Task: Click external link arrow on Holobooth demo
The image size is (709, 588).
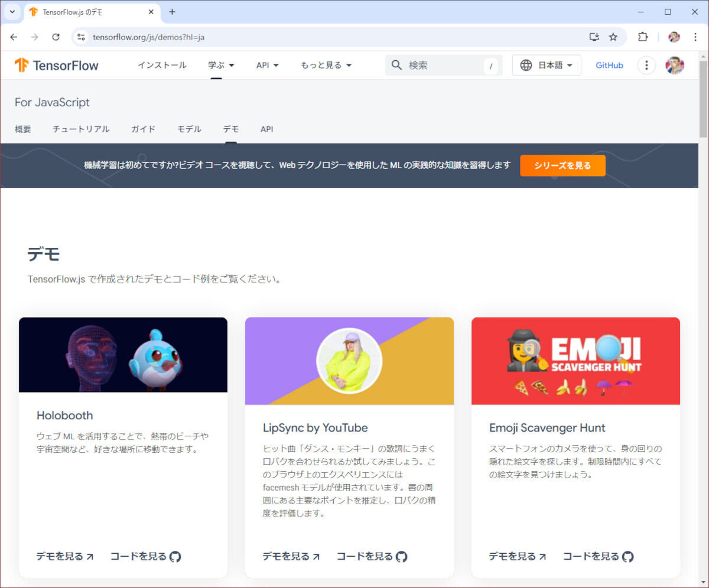Action: (90, 556)
